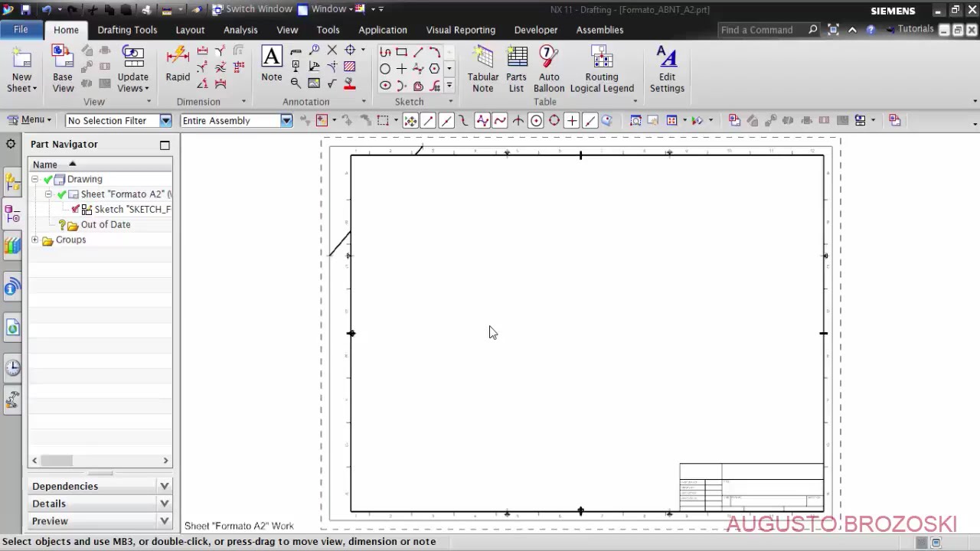Toggle the snap Arc Center option
The image size is (980, 551).
click(536, 120)
